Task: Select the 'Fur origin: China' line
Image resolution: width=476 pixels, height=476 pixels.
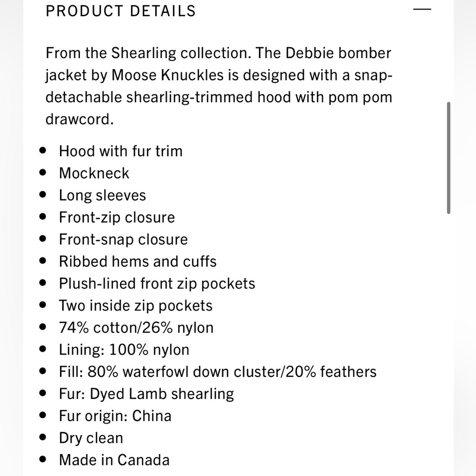Action: (115, 416)
